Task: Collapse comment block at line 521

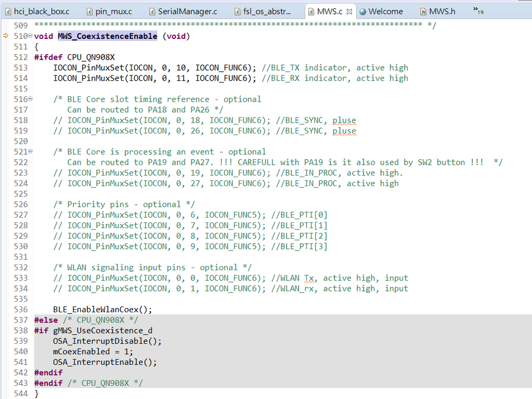Action: pos(30,151)
